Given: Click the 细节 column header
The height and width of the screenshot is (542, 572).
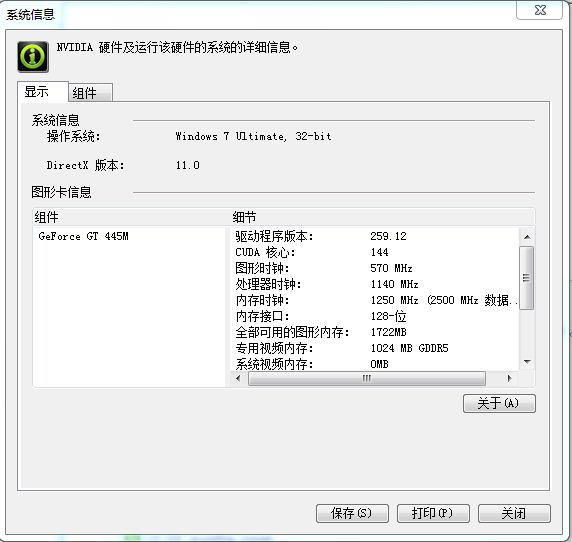Looking at the screenshot, I should (x=383, y=217).
